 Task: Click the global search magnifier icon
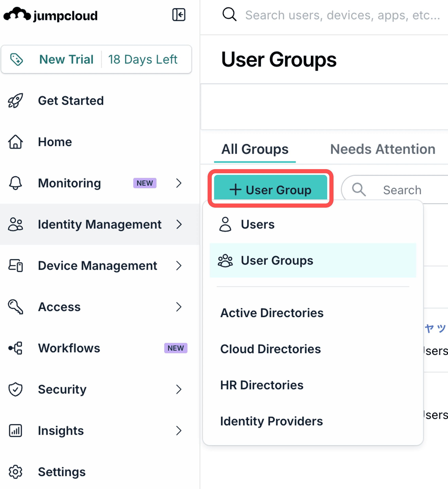[229, 15]
